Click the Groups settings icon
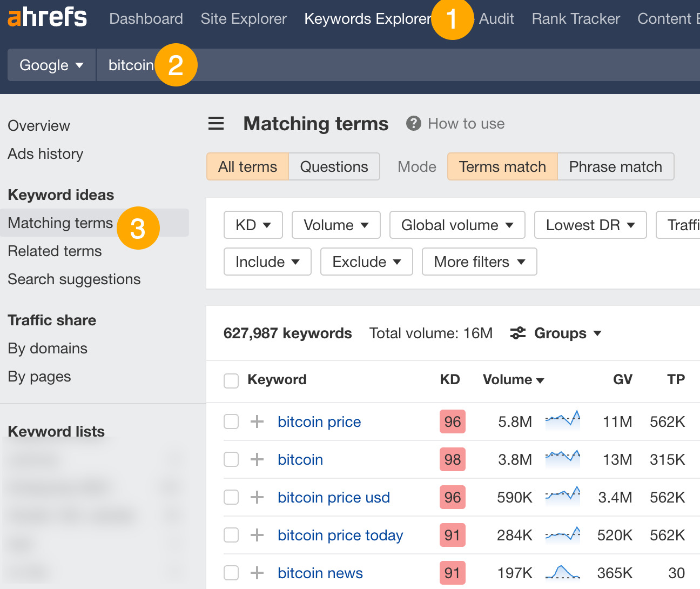The width and height of the screenshot is (700, 589). click(517, 333)
